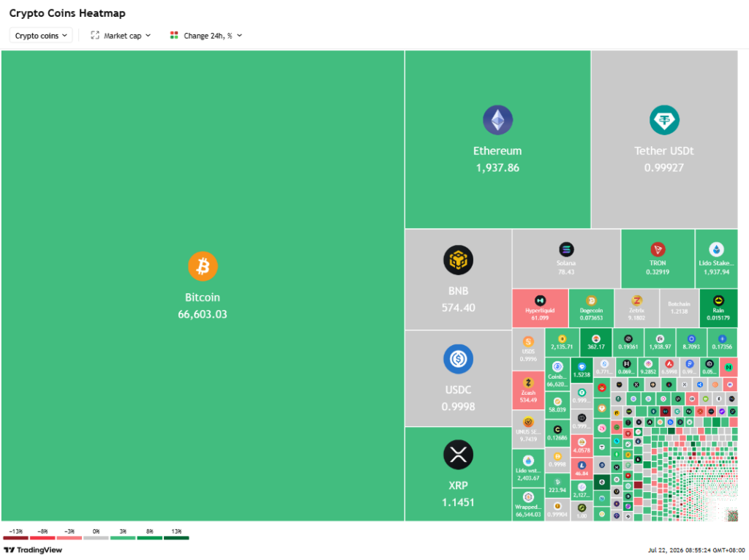
Task: Click the Ethereum diamond logo
Action: (497, 120)
